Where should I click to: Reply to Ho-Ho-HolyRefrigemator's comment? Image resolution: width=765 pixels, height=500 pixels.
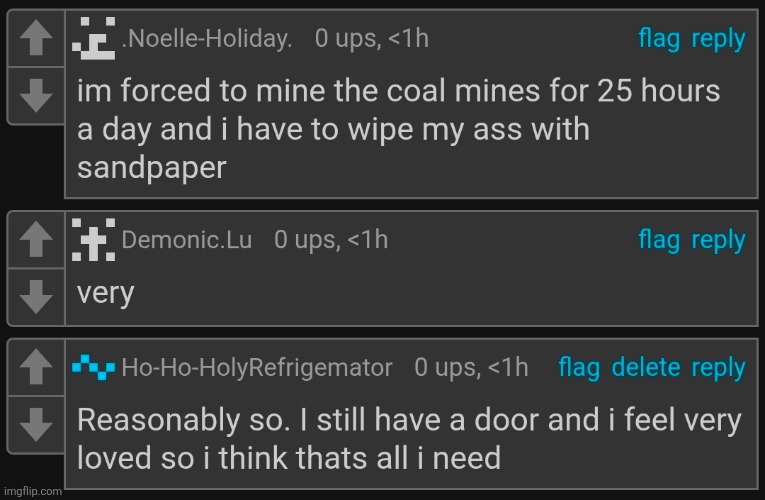coord(718,368)
